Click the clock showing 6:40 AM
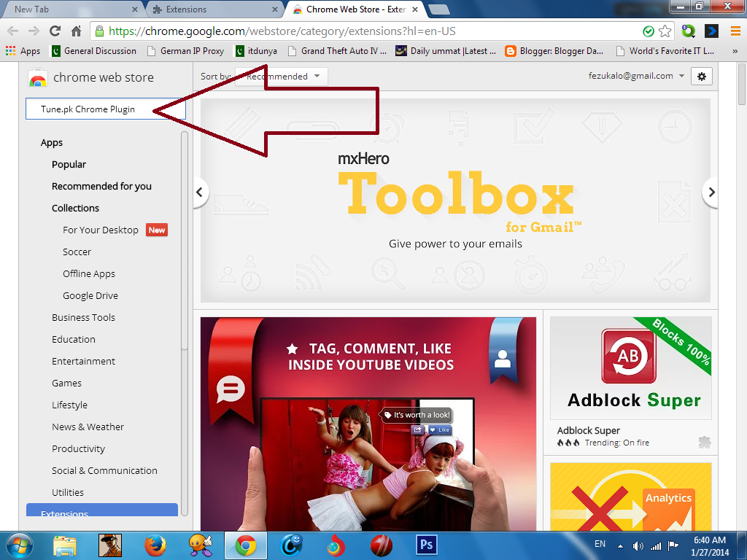The width and height of the screenshot is (747, 560). 709,540
